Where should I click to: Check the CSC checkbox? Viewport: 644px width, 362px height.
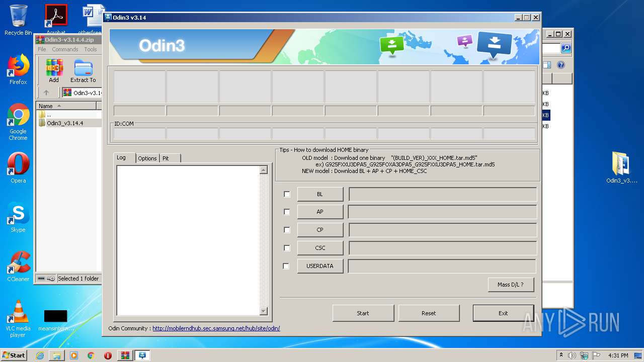pos(287,248)
